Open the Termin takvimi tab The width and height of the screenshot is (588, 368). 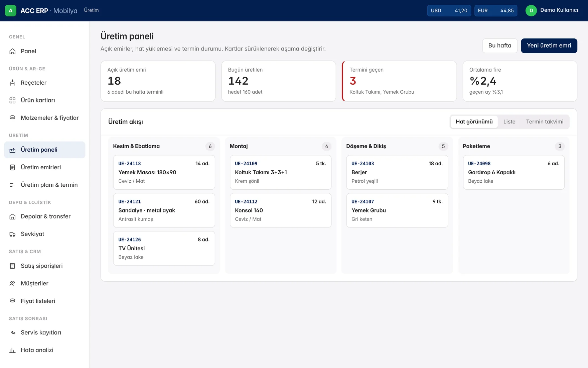(x=545, y=122)
